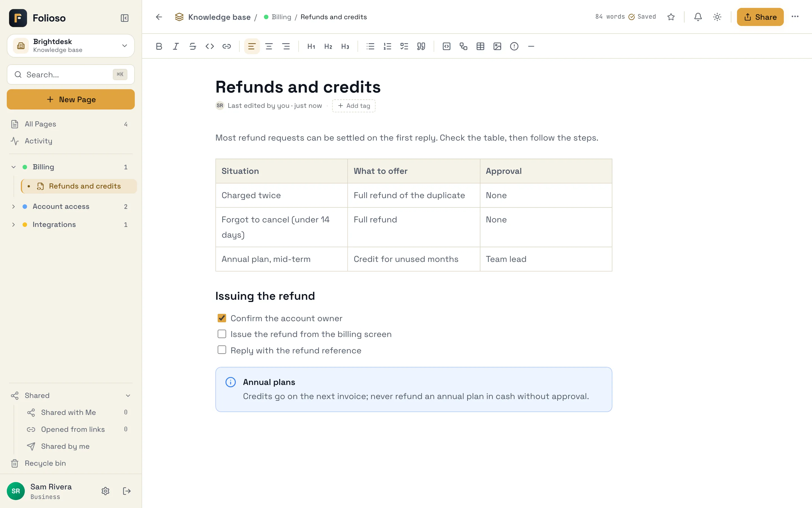Collapse the Billing section
812x508 pixels.
(x=14, y=167)
